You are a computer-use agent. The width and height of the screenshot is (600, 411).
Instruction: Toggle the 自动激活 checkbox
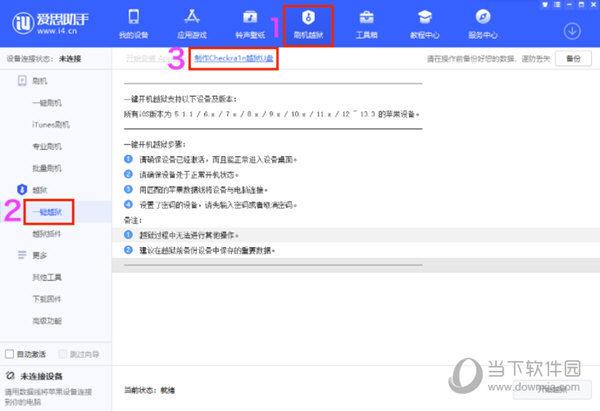[10, 354]
